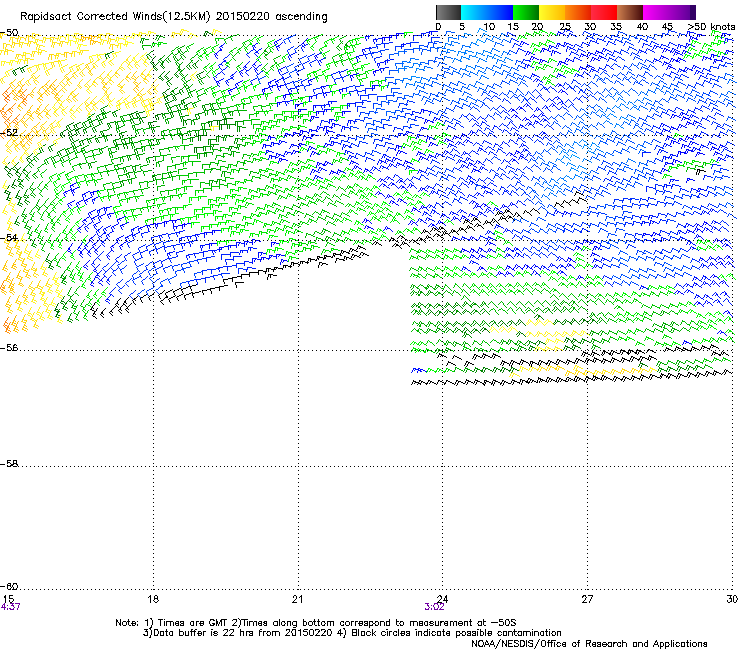Click the brown 35-40 knots color swatch
Image resolution: width=740 pixels, height=650 pixels.
coord(630,12)
